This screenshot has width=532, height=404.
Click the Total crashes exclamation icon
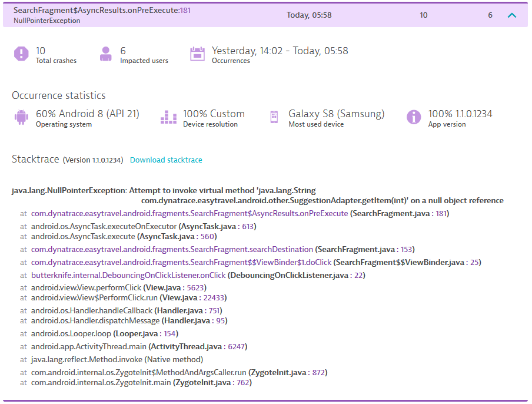21,54
